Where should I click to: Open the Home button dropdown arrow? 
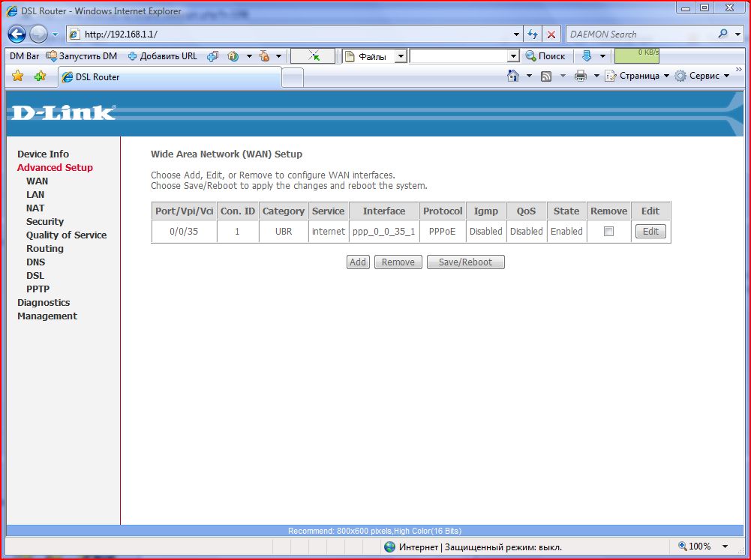[x=529, y=76]
